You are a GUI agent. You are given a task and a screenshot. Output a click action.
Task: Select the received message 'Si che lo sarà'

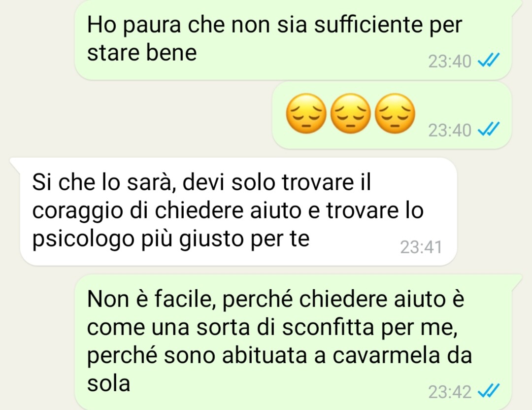(238, 211)
